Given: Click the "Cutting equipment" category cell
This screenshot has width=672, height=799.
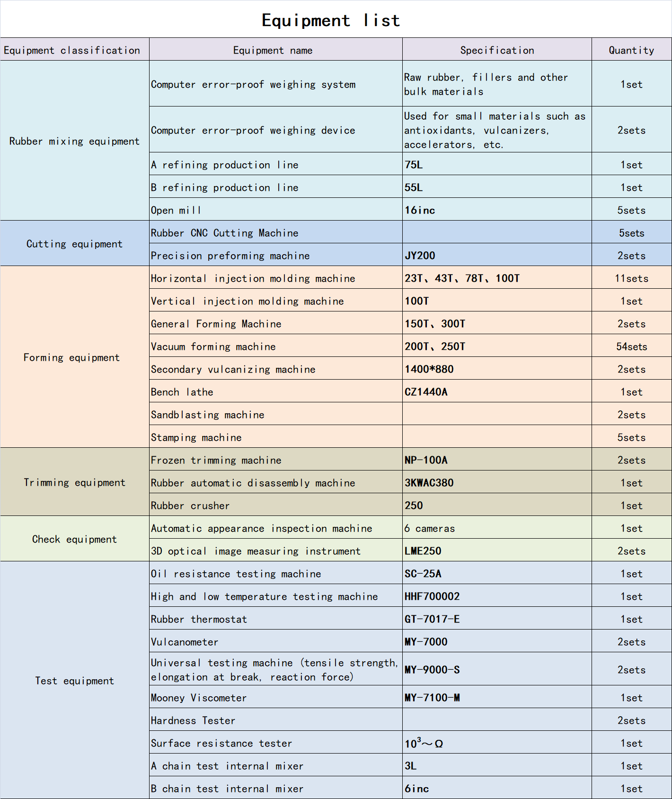Looking at the screenshot, I should [x=74, y=244].
